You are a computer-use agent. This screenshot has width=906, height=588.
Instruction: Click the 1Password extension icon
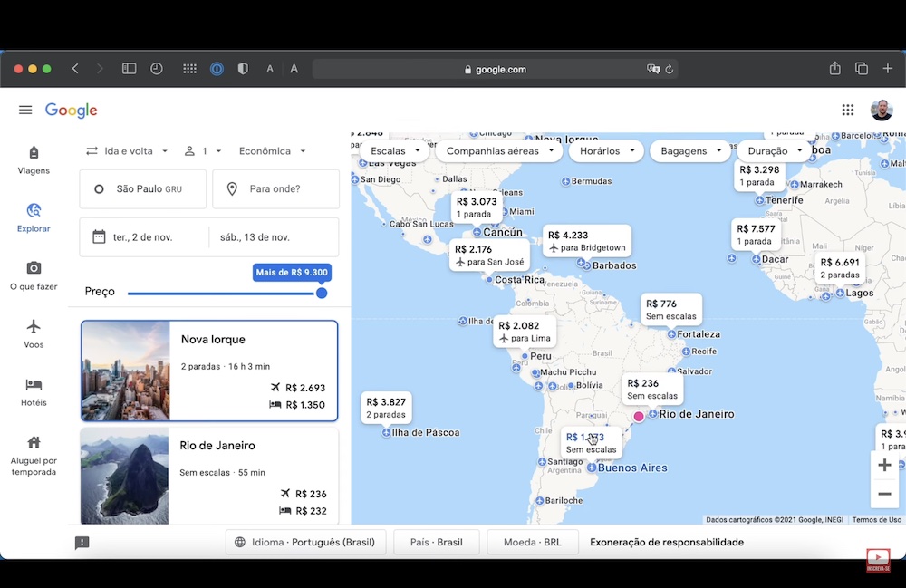217,69
